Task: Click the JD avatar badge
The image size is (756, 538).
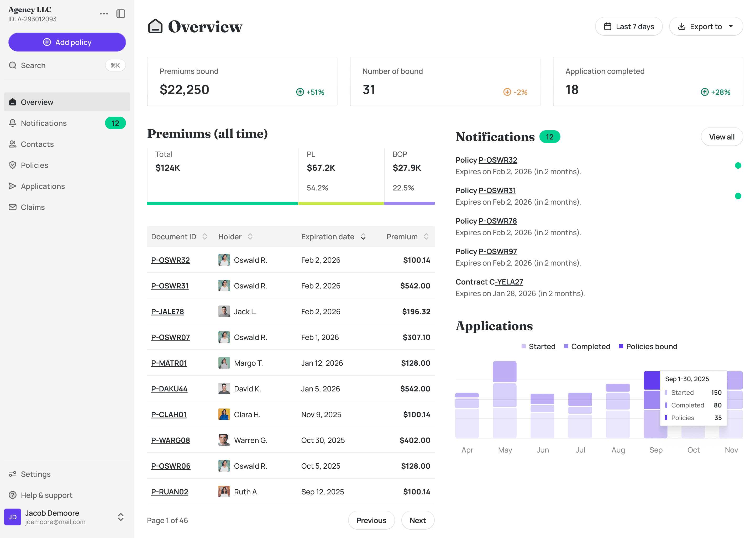Action: click(x=13, y=517)
